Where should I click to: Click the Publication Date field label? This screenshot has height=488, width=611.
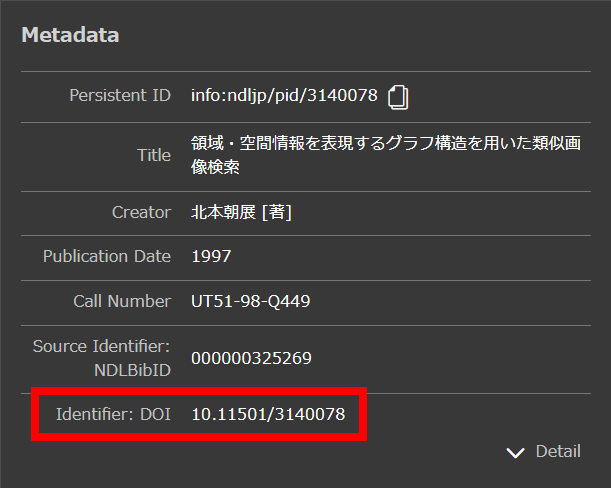pyautogui.click(x=107, y=256)
